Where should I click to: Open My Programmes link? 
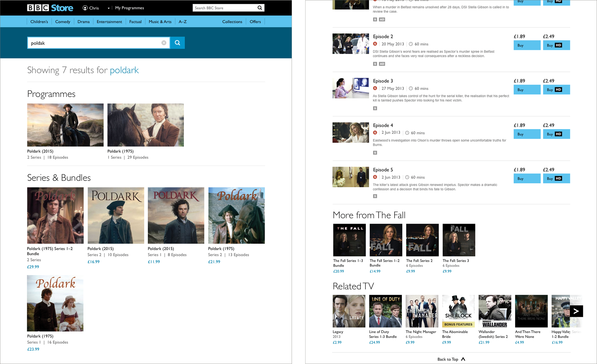point(130,8)
